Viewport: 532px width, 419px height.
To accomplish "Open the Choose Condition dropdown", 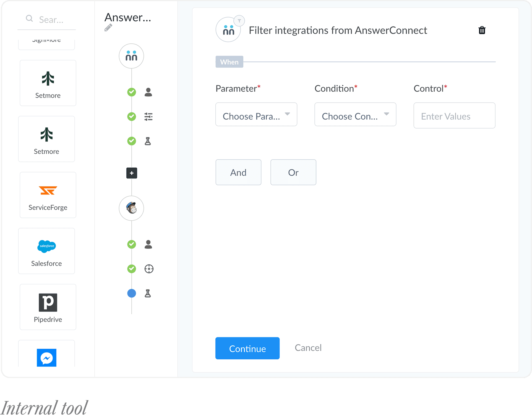I will click(355, 115).
